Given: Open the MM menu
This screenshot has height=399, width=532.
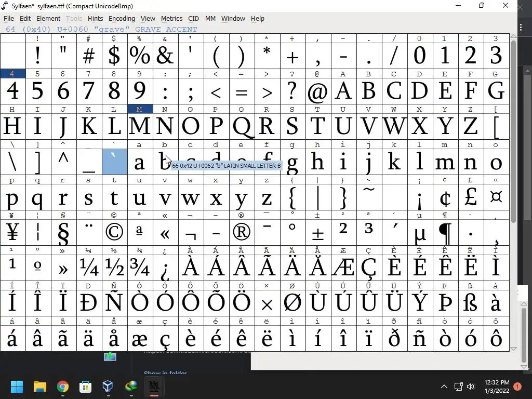Looking at the screenshot, I should (x=210, y=19).
